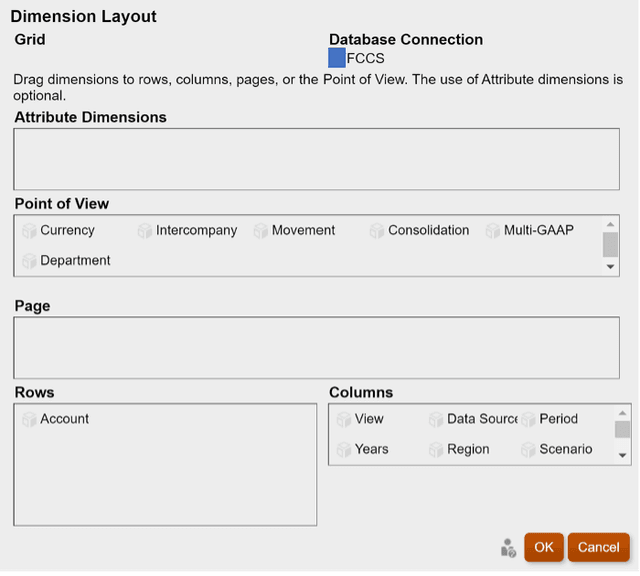Viewport: 640px width, 576px height.
Task: Click the Years dimension cube icon
Action: tap(344, 449)
